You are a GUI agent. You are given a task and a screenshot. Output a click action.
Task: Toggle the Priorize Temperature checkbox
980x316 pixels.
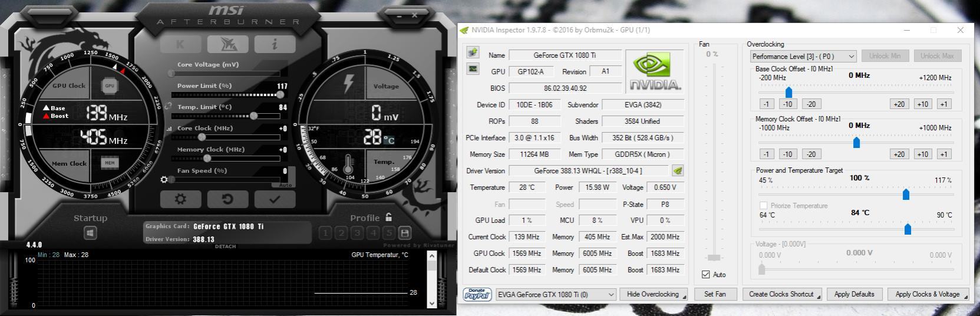point(764,206)
